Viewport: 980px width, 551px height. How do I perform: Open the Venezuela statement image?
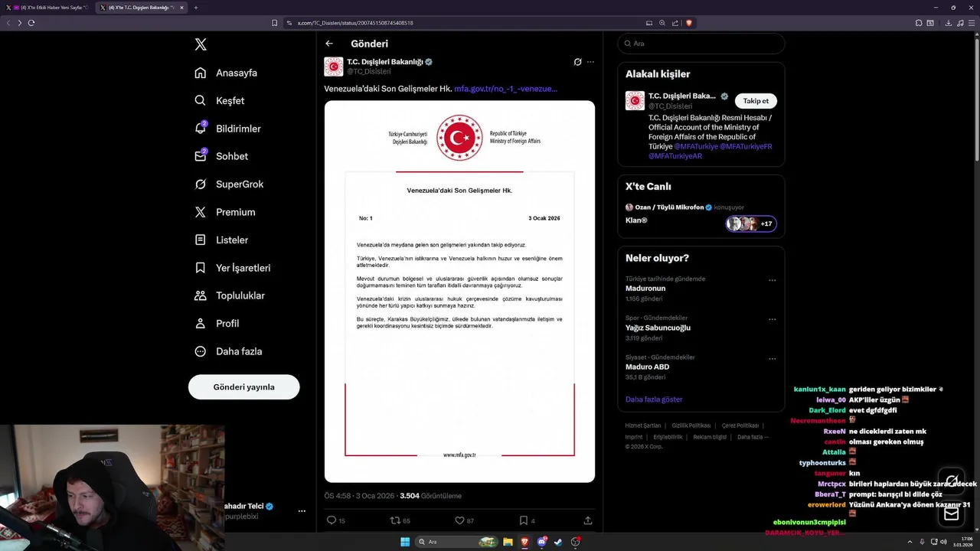(459, 292)
